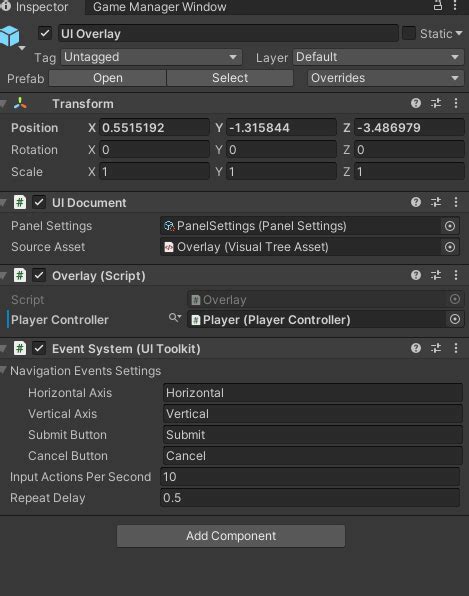This screenshot has height=596, width=469.
Task: Open the GameObject icon picker arrow
Action: point(22,48)
